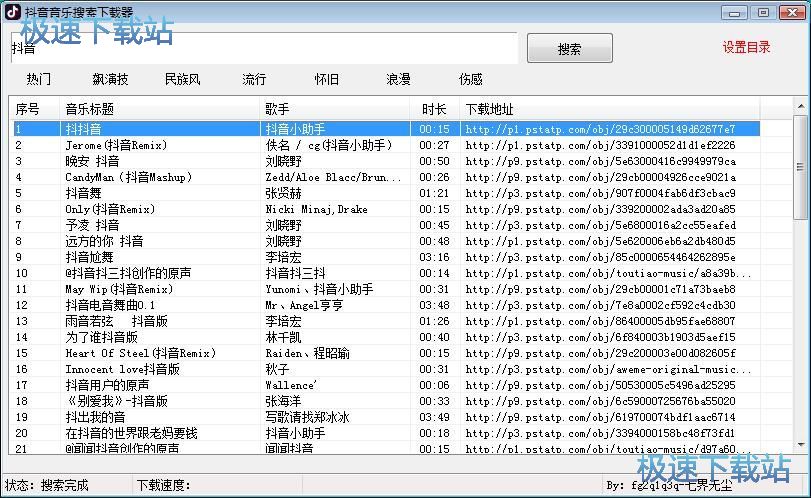Select the Only(抖音Remix) row
This screenshot has width=811, height=498.
point(387,209)
